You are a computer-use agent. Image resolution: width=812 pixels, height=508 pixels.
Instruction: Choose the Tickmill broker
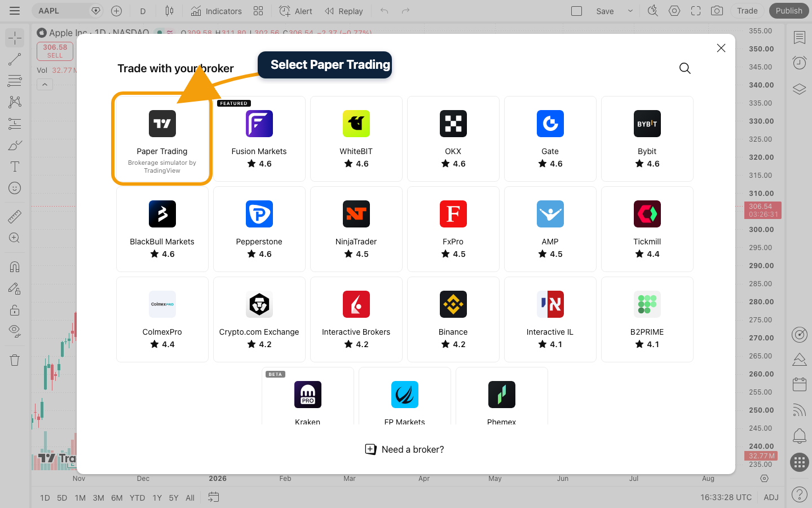point(647,229)
